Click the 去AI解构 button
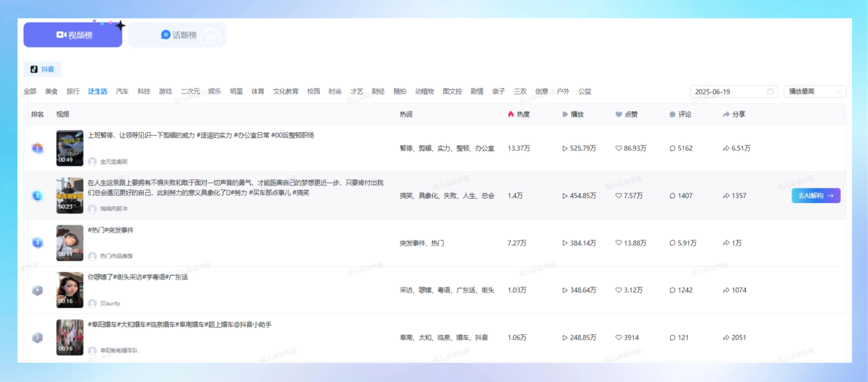Screen dimensions: 868x382 click(816, 196)
